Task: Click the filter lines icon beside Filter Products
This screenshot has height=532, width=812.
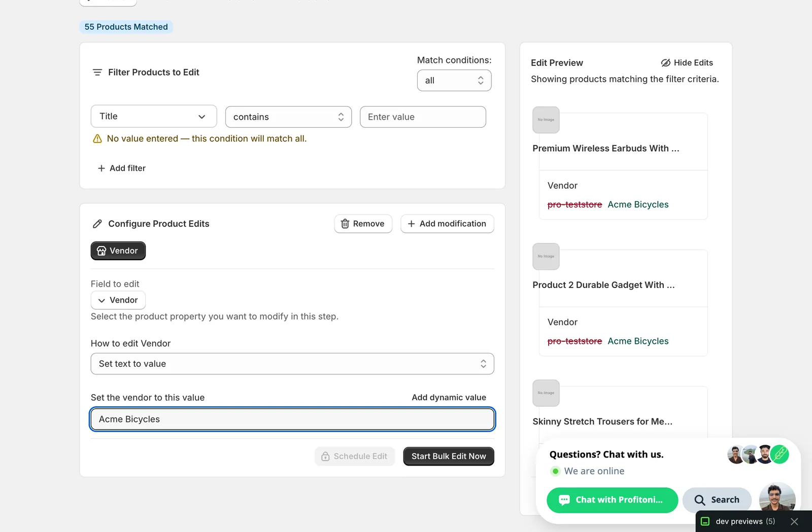Action: (x=97, y=73)
